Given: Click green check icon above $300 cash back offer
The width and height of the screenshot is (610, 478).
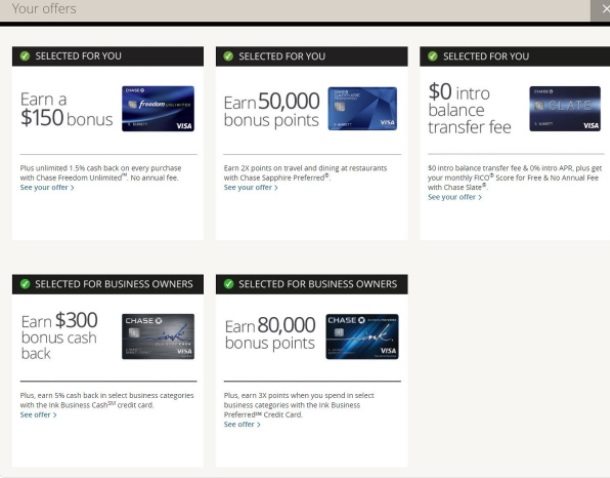Looking at the screenshot, I should [25, 284].
